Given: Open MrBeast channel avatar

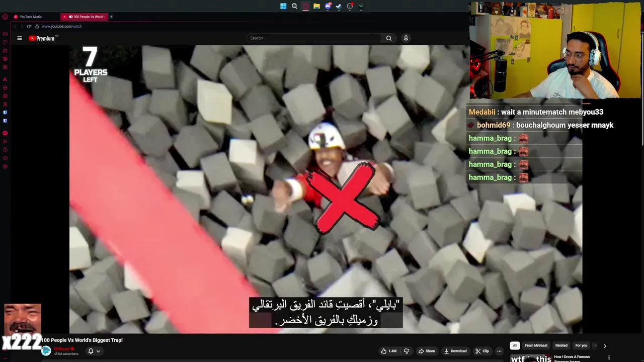Looking at the screenshot, I should pyautogui.click(x=46, y=351).
